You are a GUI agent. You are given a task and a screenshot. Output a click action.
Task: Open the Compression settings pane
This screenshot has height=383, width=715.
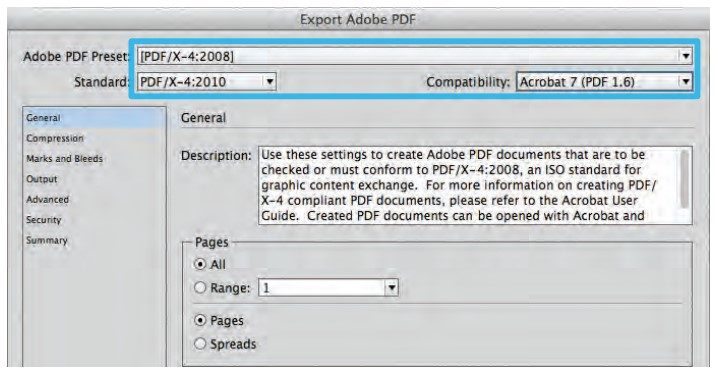pos(55,138)
